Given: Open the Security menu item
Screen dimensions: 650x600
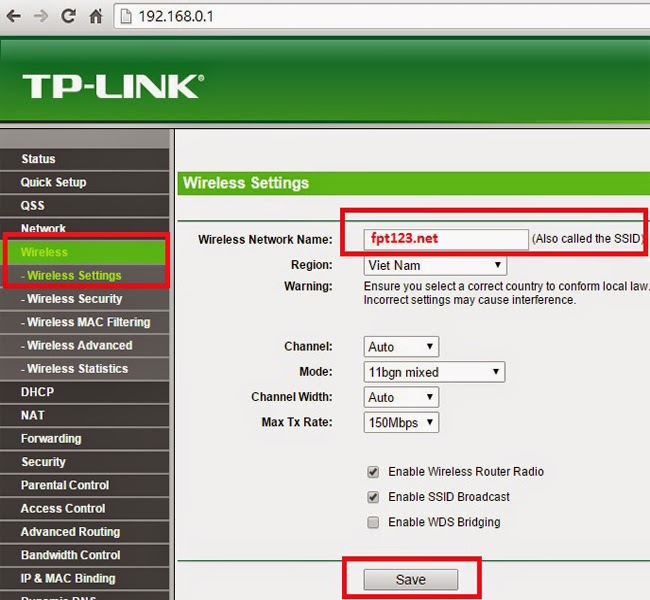Looking at the screenshot, I should (85, 462).
